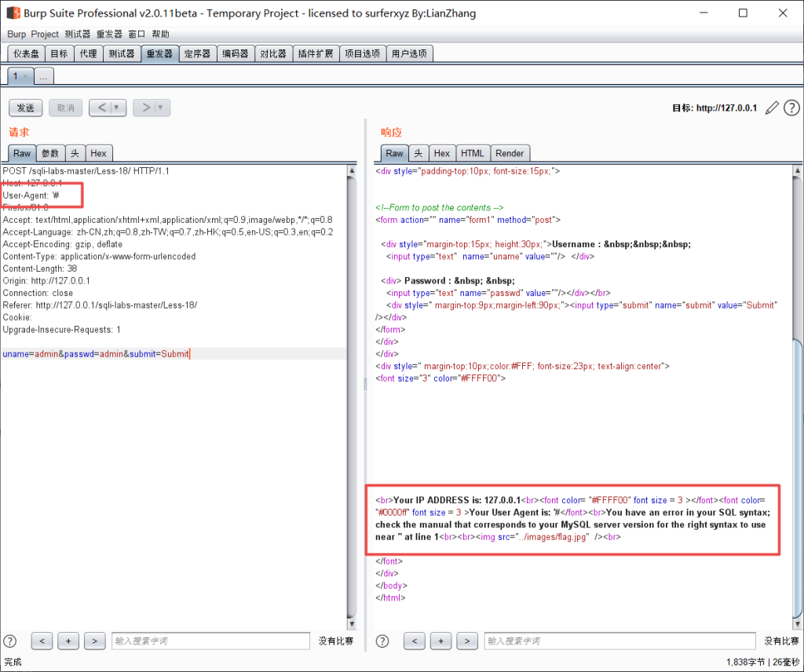Screen dimensions: 804x672
Task: Click the 发送 send button
Action: [x=26, y=108]
